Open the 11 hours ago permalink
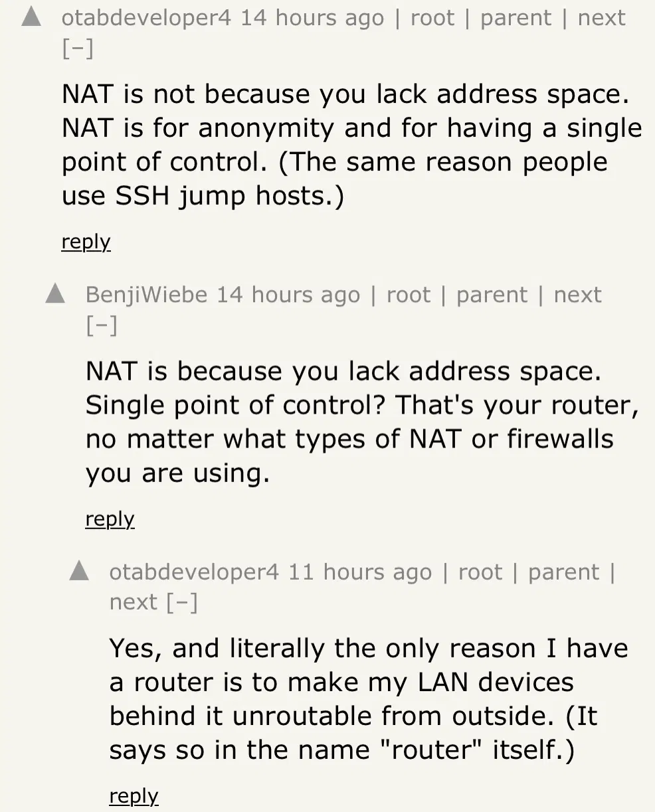This screenshot has width=655, height=812. (x=360, y=572)
